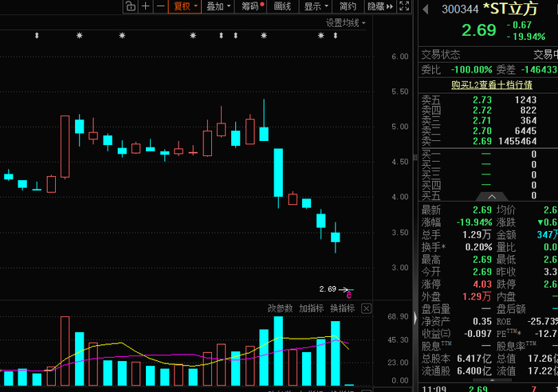
Task: Click 加指标 to add an indicator
Action: (311, 308)
